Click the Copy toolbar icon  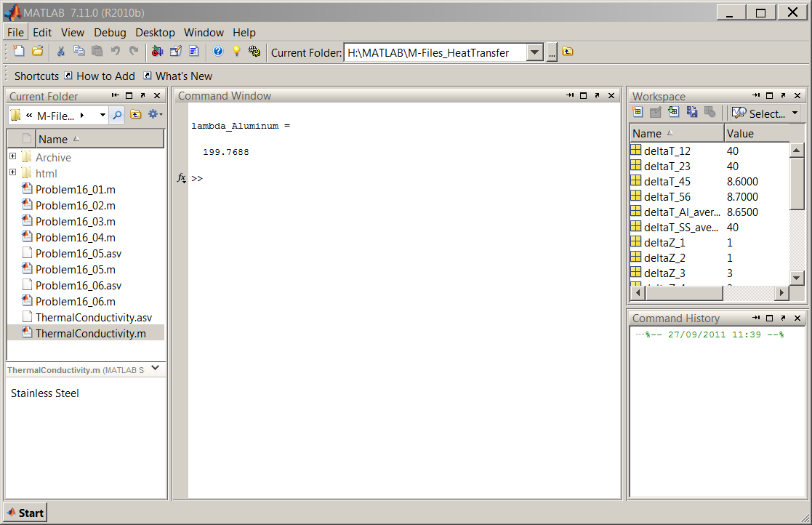(79, 51)
